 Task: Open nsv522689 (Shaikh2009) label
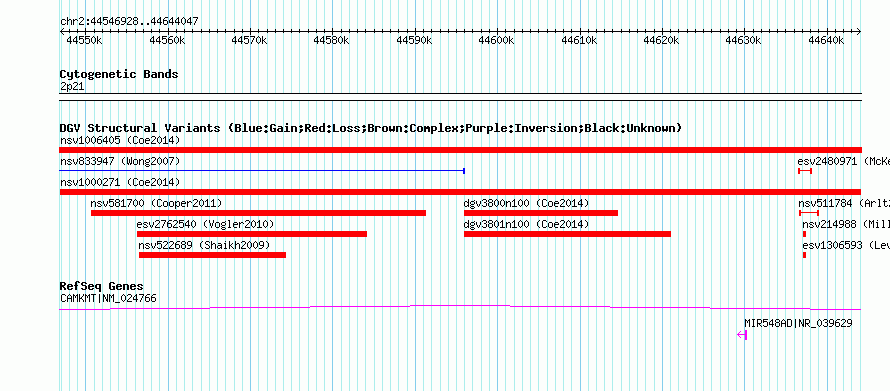pos(204,245)
